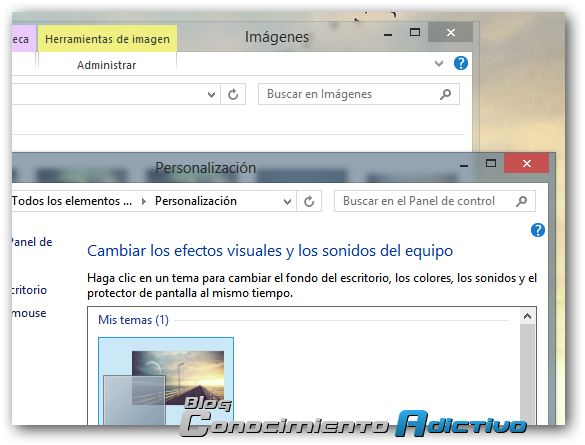585x445 pixels.
Task: Click the themes list scroll up arrow
Action: pyautogui.click(x=528, y=316)
